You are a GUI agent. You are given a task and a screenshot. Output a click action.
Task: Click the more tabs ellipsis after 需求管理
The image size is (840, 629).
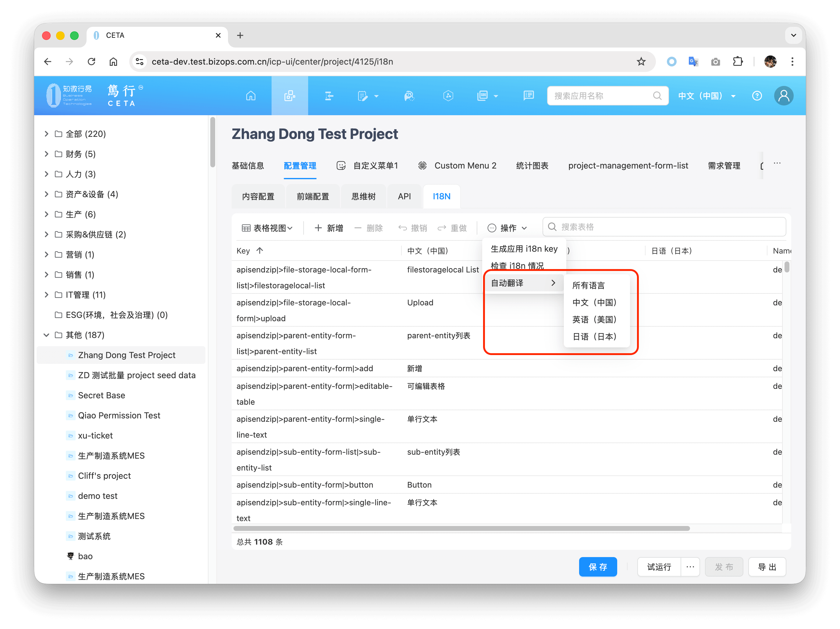pos(777,164)
